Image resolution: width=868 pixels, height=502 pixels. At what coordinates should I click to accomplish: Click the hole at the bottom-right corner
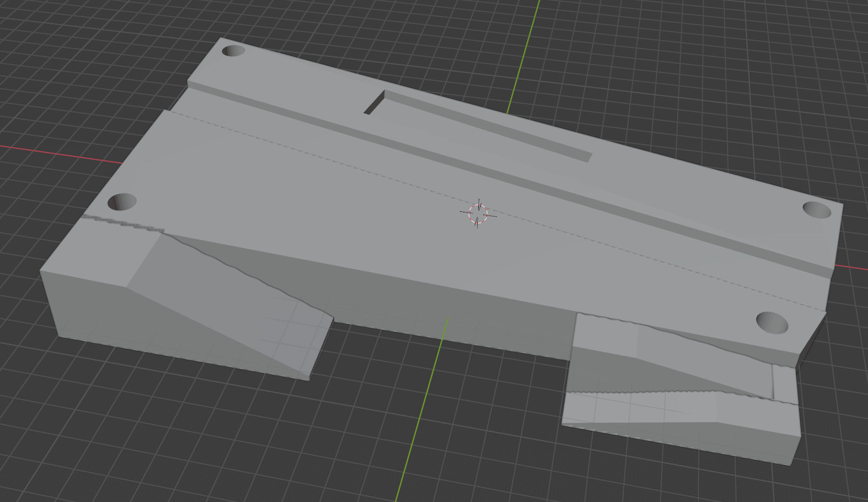pyautogui.click(x=772, y=323)
